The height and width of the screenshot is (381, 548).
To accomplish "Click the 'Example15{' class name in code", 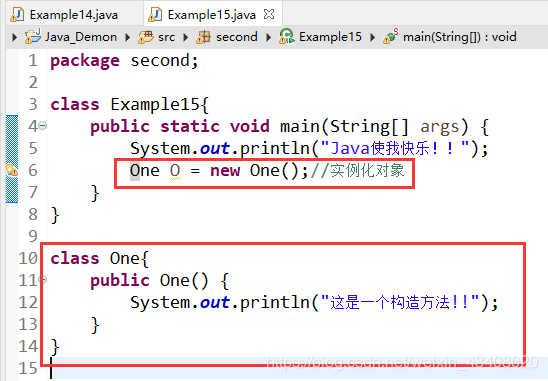I will [160, 105].
